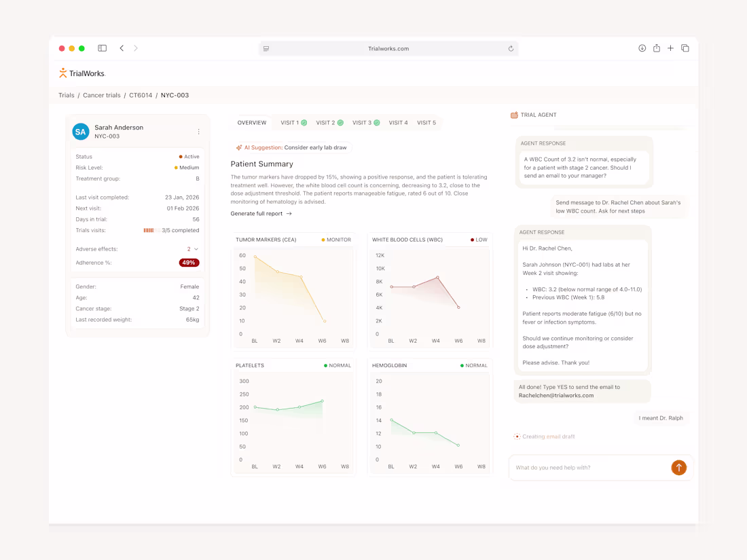
Task: Open the three-dot menu beside Sarah Anderson
Action: [198, 132]
